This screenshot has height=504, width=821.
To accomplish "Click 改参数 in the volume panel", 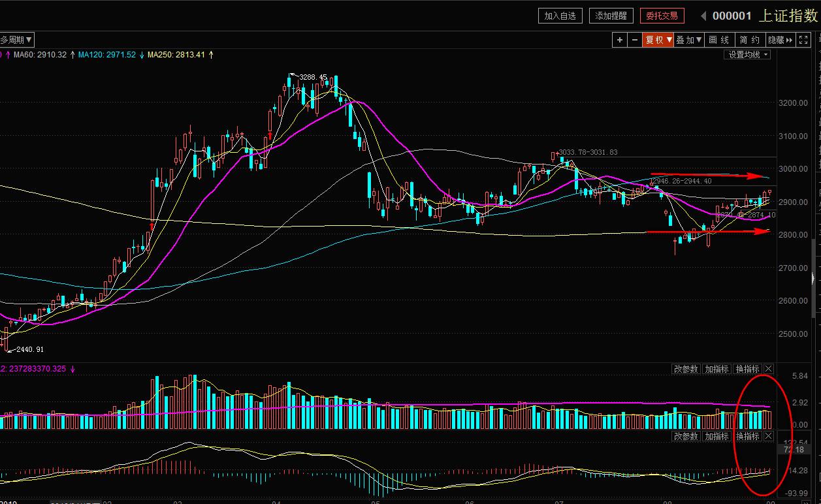I will [686, 369].
